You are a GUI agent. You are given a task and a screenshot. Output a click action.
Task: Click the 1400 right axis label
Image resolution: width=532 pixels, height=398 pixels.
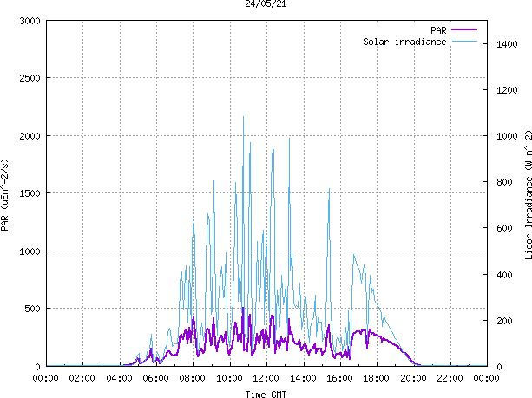coord(507,44)
